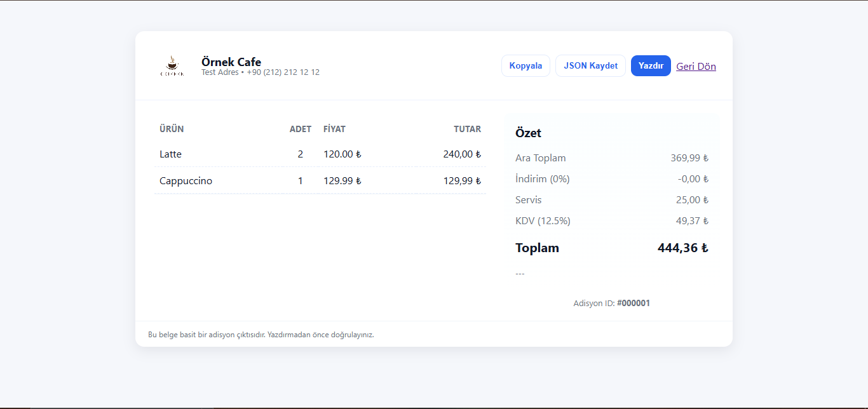
Task: Click the Cappuccino unit price 129.99 ₺
Action: pos(342,181)
